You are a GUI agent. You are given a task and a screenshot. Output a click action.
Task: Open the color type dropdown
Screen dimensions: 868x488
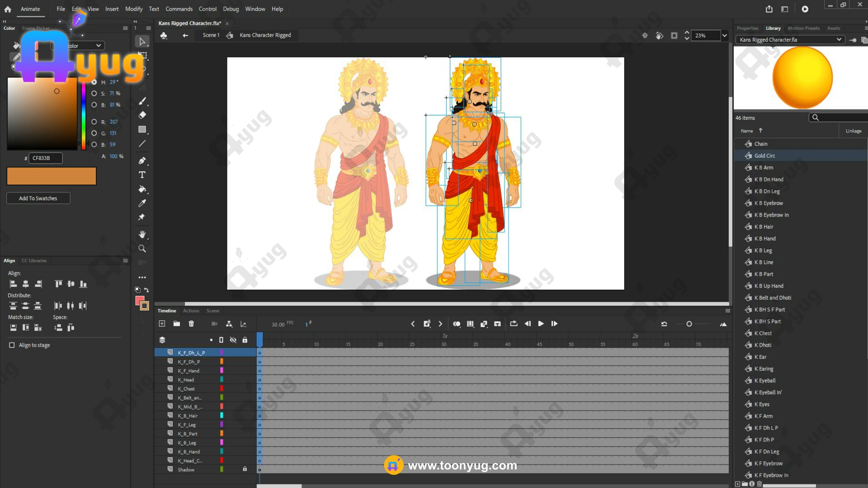point(98,46)
